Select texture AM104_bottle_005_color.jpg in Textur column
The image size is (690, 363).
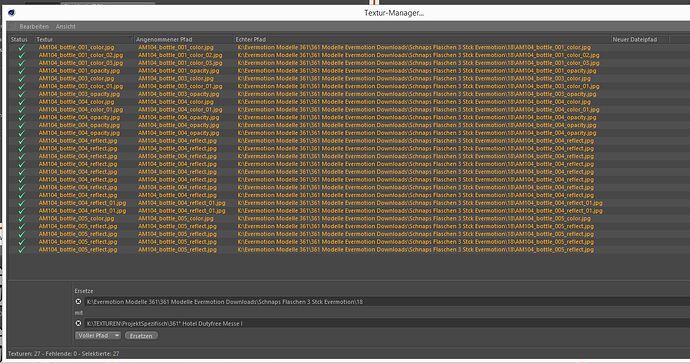point(76,219)
